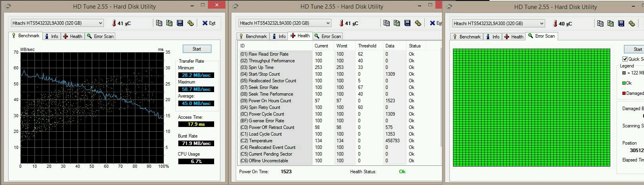
Task: Click floppy save icon in the Error Scan window
Action: tap(621, 24)
